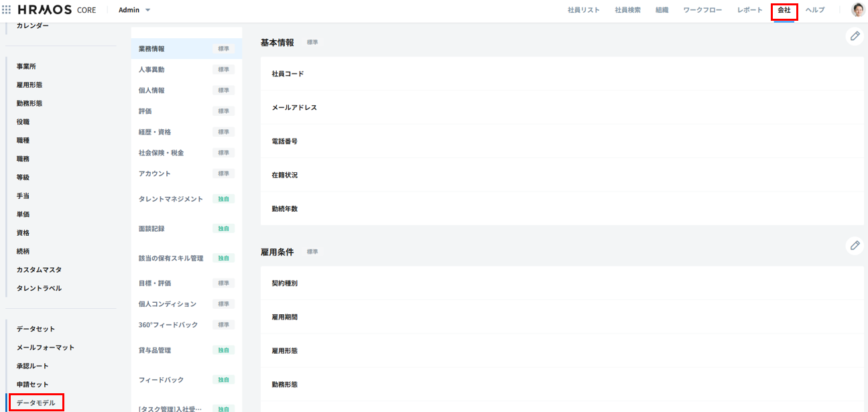
Task: Click the 社員コード field row
Action: pos(288,74)
